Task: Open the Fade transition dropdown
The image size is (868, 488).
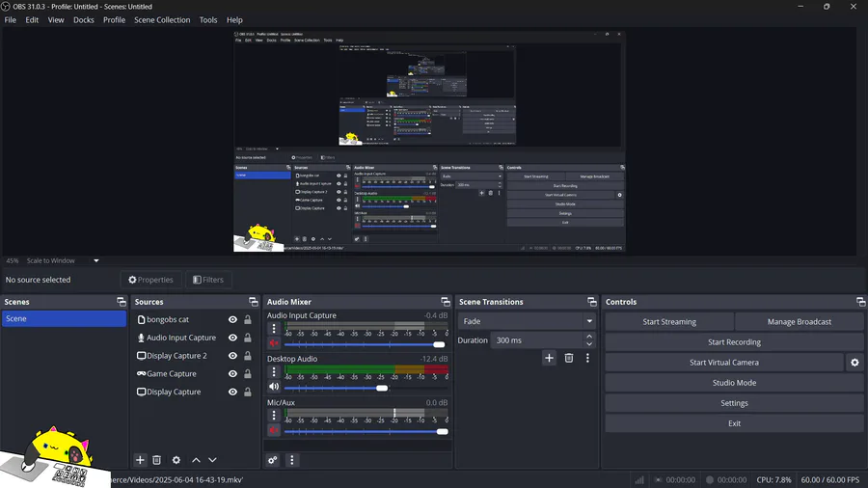Action: (x=527, y=321)
